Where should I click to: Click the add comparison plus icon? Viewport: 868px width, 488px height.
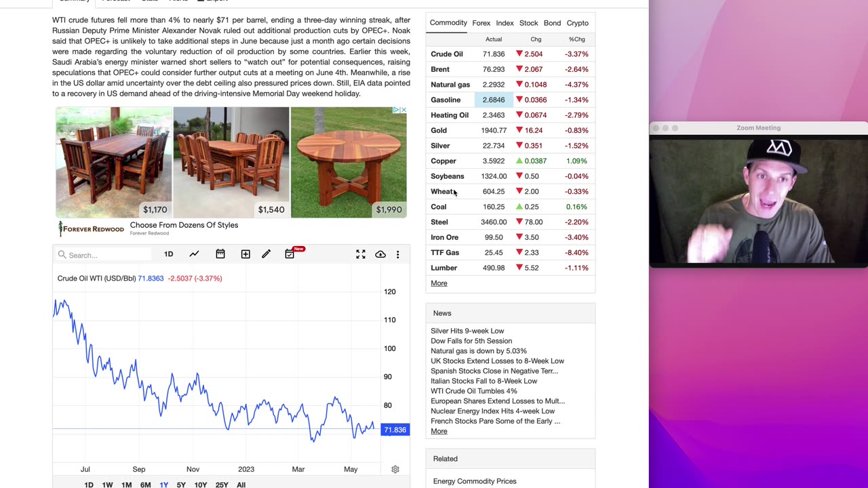click(x=245, y=254)
